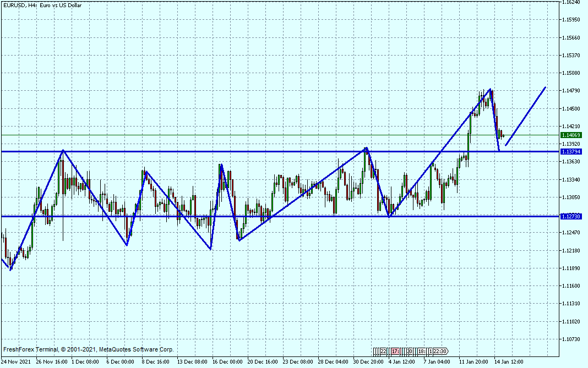
Task: Click the 1.13050 price scale value
Action: pyautogui.click(x=570, y=197)
